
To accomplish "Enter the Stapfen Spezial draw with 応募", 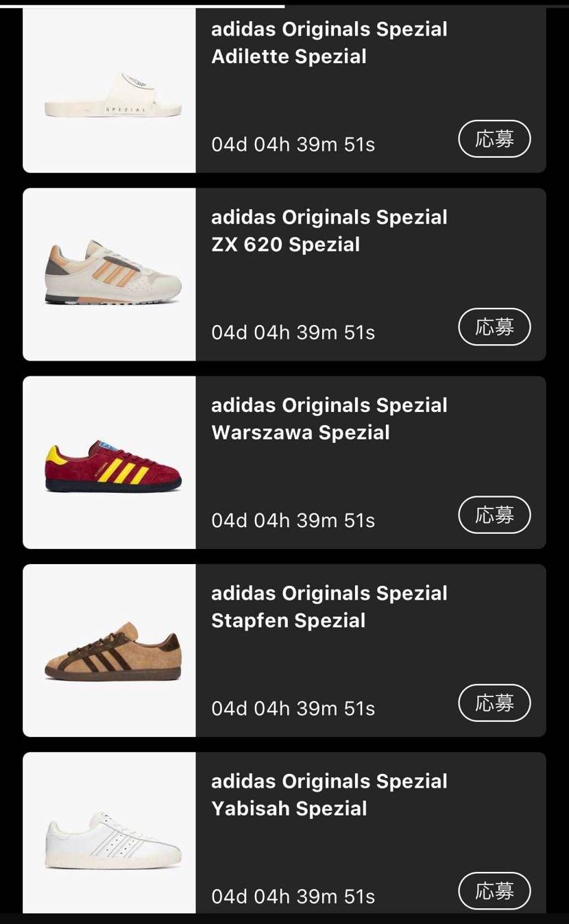I will 494,703.
